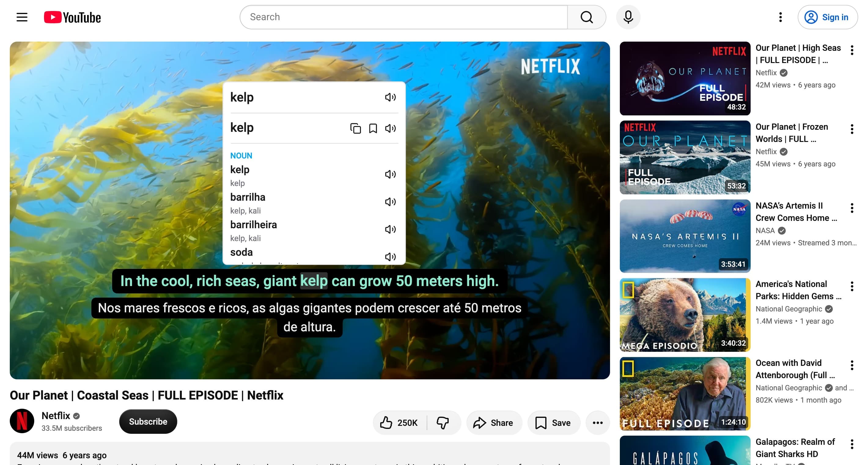
Task: Open America's National Parks thumbnail
Action: tap(685, 315)
